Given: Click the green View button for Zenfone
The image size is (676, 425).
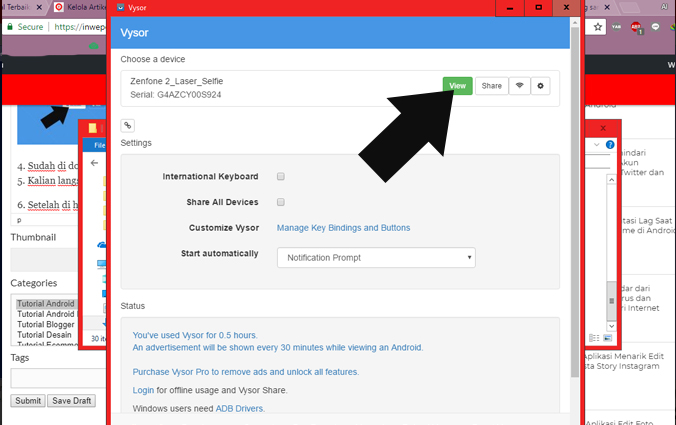Looking at the screenshot, I should [x=457, y=86].
